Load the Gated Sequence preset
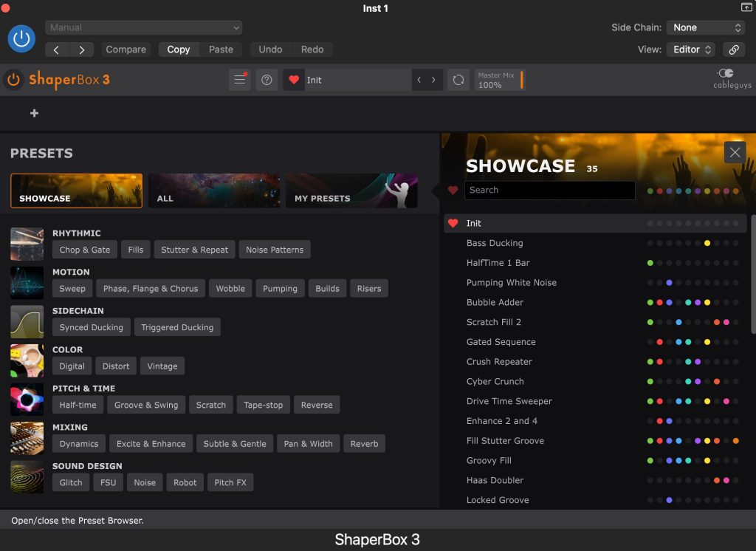This screenshot has height=551, width=756. (x=595, y=342)
